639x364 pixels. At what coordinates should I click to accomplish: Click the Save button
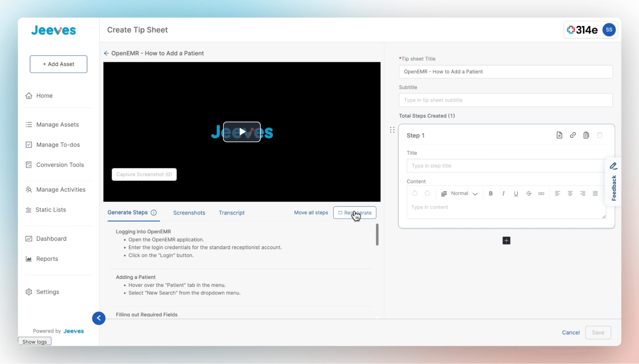(x=598, y=333)
